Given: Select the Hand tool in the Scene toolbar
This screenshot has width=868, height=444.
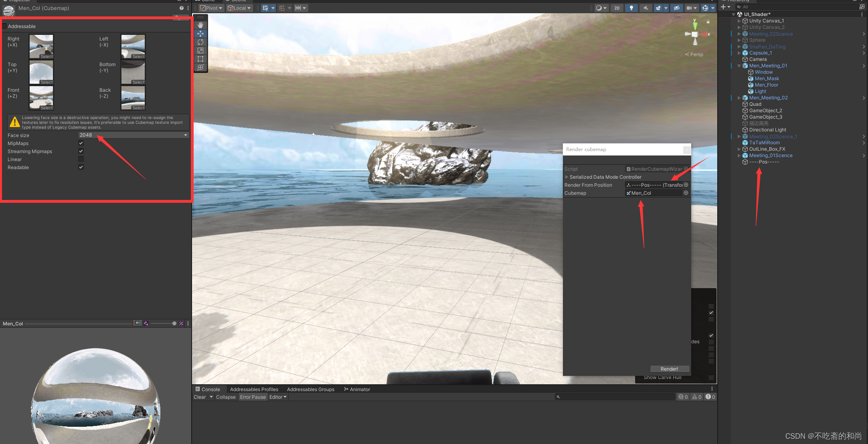Looking at the screenshot, I should [200, 25].
